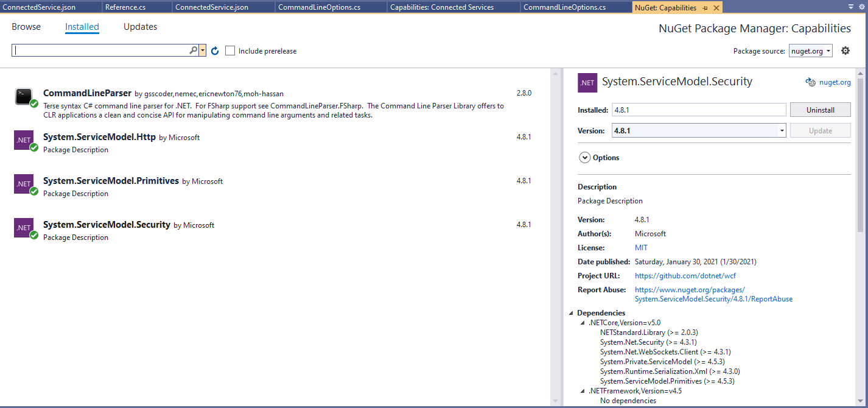Click the System.ServiceModel.Primitives .NET icon
The height and width of the screenshot is (408, 868).
click(x=24, y=184)
